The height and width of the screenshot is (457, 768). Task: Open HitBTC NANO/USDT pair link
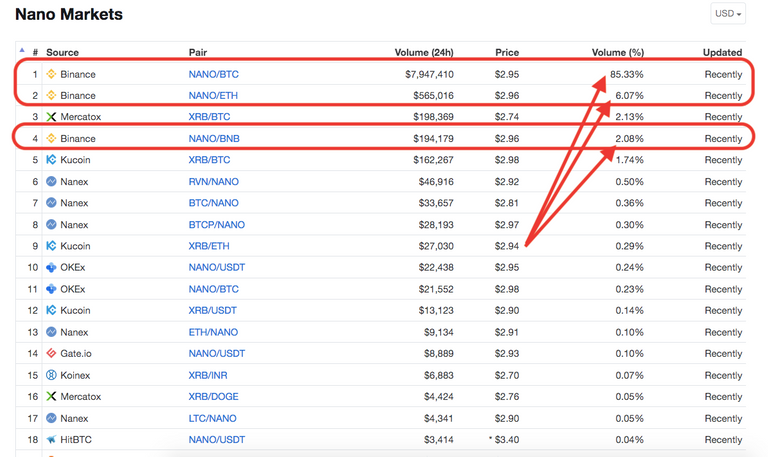pyautogui.click(x=216, y=439)
